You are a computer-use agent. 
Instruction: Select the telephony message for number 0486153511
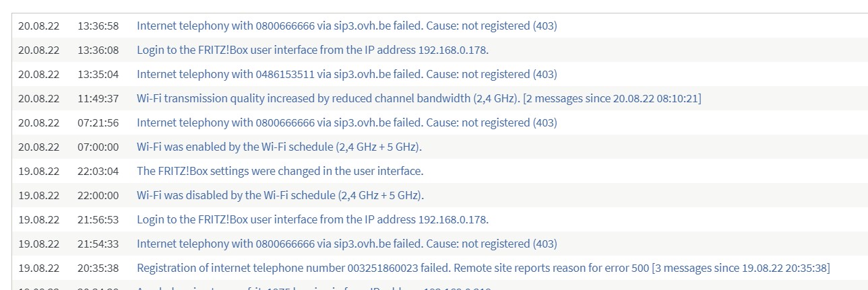346,74
